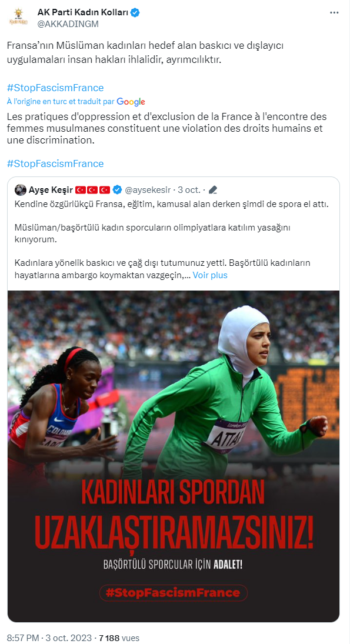Click the blue verified badge of AK Parti

tap(135, 13)
